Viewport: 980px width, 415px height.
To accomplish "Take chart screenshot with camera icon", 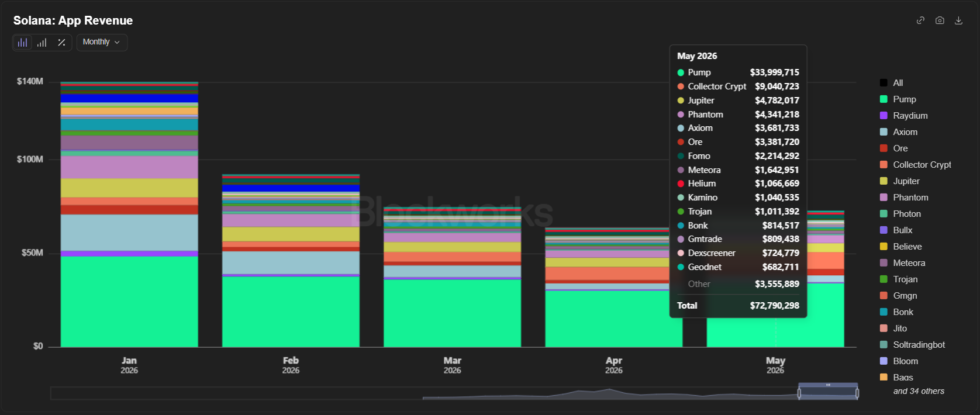I will click(940, 20).
